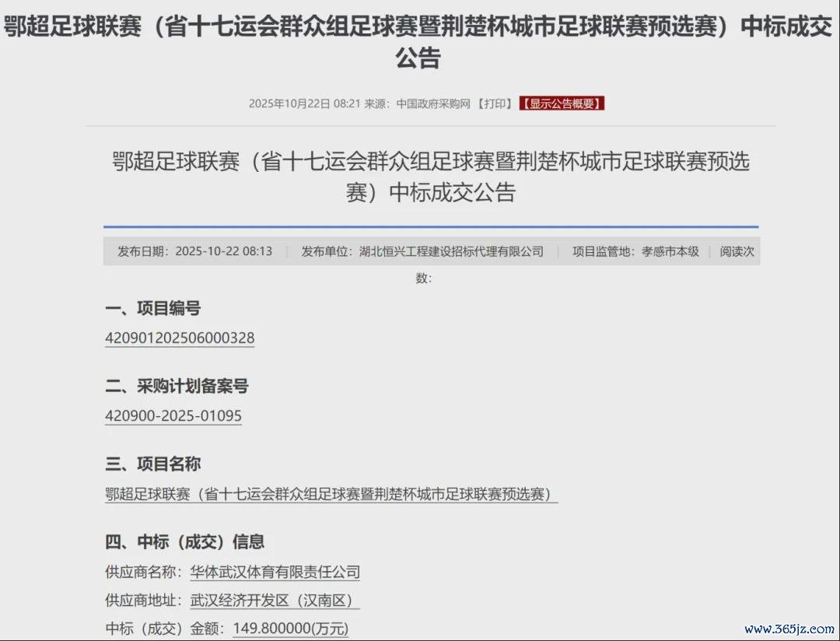Click the bid amount 149.800000(万元)
Image resolution: width=840 pixels, height=641 pixels.
tap(290, 629)
